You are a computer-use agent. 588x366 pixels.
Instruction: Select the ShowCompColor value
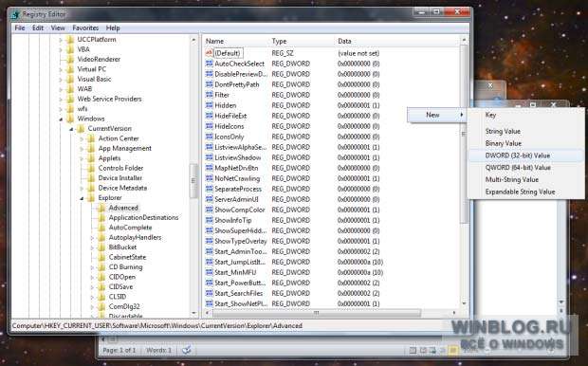pos(240,210)
